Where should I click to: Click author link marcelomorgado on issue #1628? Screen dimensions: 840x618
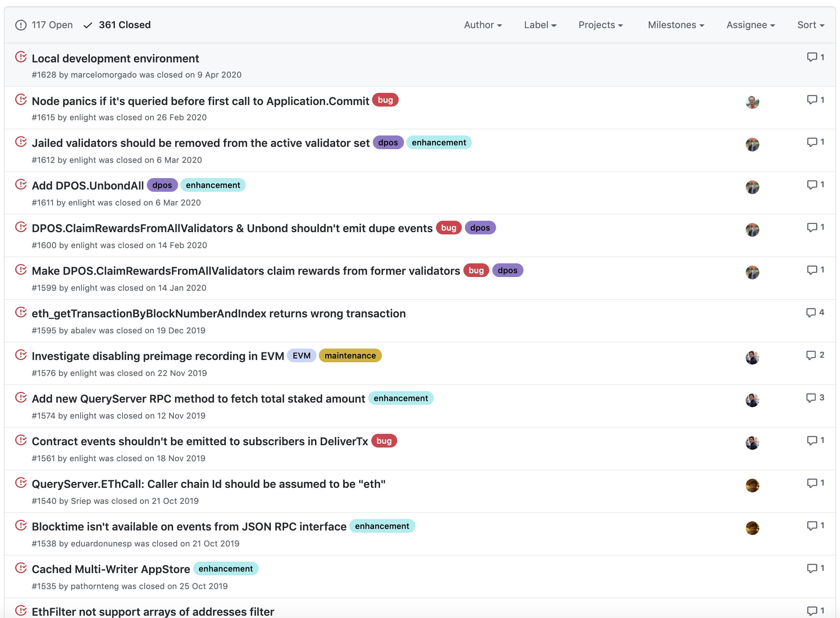tap(103, 75)
